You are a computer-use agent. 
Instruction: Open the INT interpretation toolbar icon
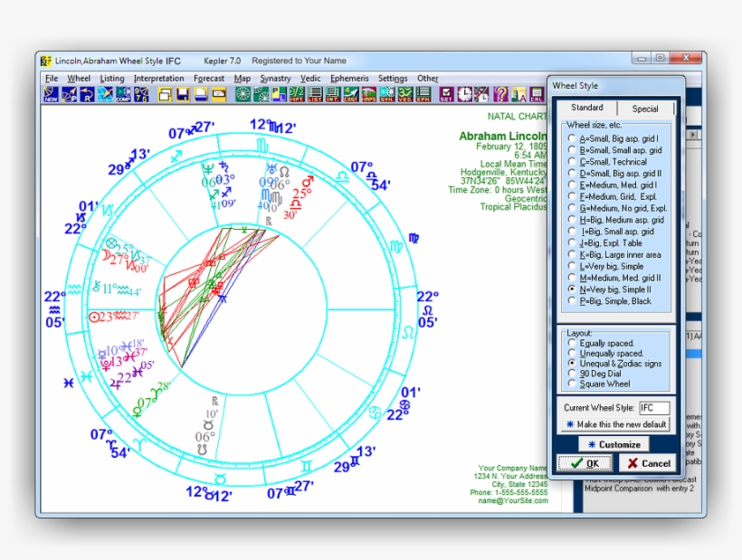click(330, 94)
